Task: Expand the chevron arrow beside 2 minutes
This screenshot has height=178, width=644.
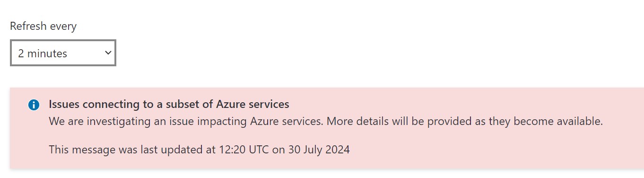Action: 108,53
